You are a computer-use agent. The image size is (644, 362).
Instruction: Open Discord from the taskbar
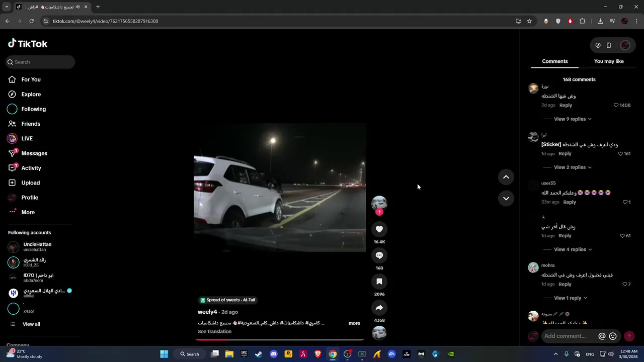pyautogui.click(x=274, y=354)
